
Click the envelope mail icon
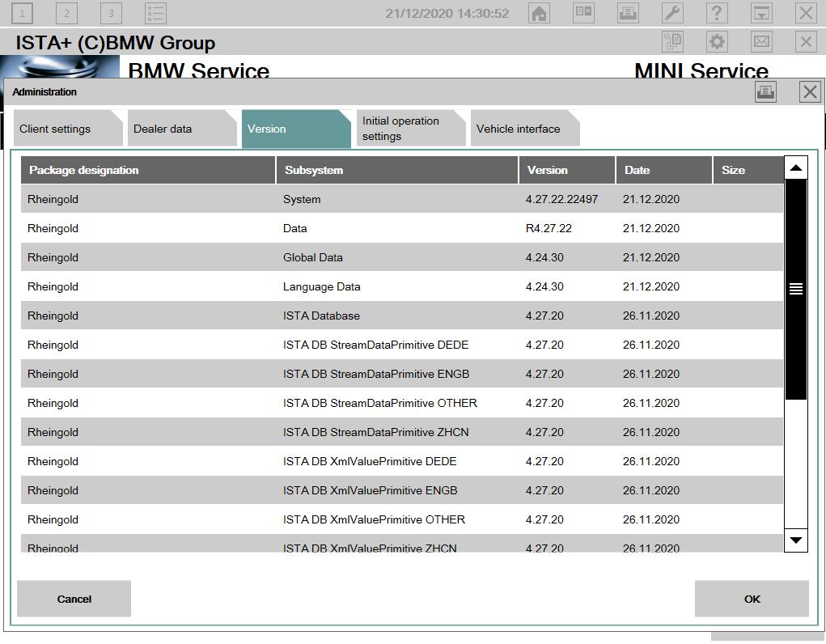762,41
